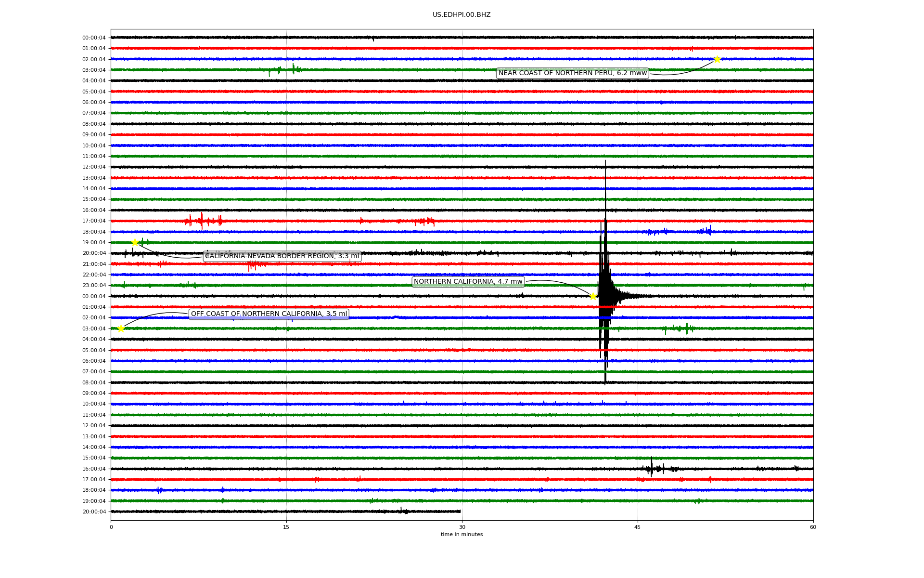Screen dimensions: 924x578
Task: Click the Off Coast Northern California star marker
Action: tap(121, 328)
